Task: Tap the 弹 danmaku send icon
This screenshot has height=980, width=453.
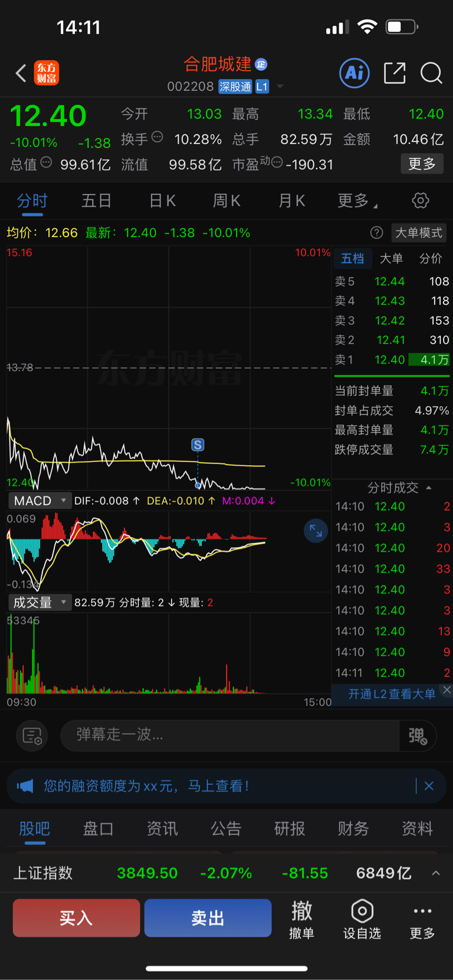Action: [418, 735]
